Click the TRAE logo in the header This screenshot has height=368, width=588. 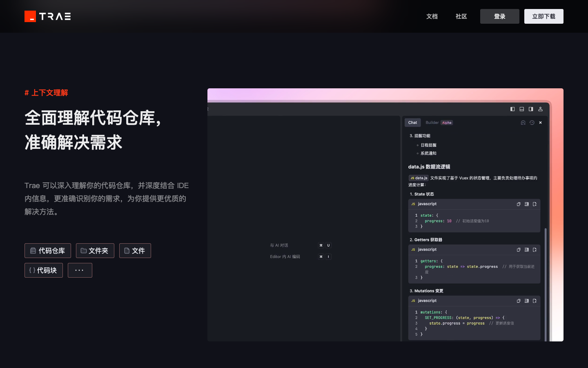(48, 16)
